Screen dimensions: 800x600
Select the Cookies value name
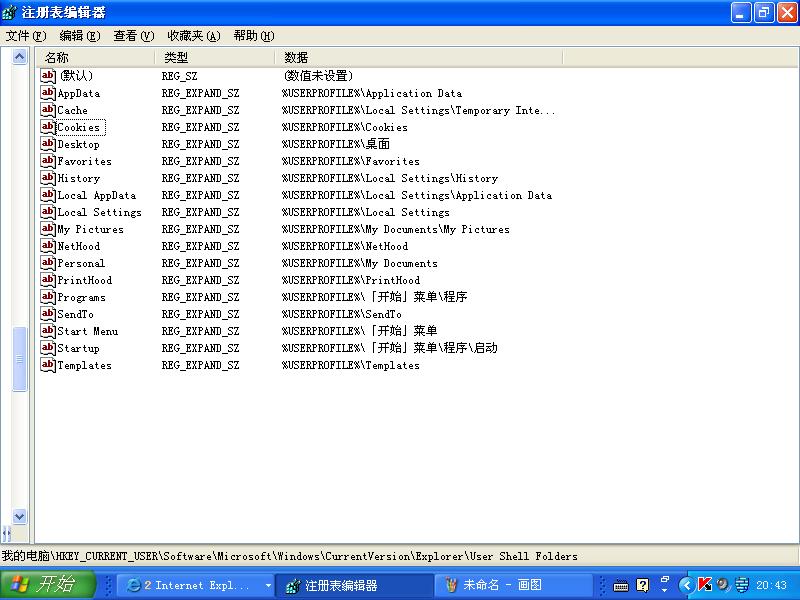80,127
